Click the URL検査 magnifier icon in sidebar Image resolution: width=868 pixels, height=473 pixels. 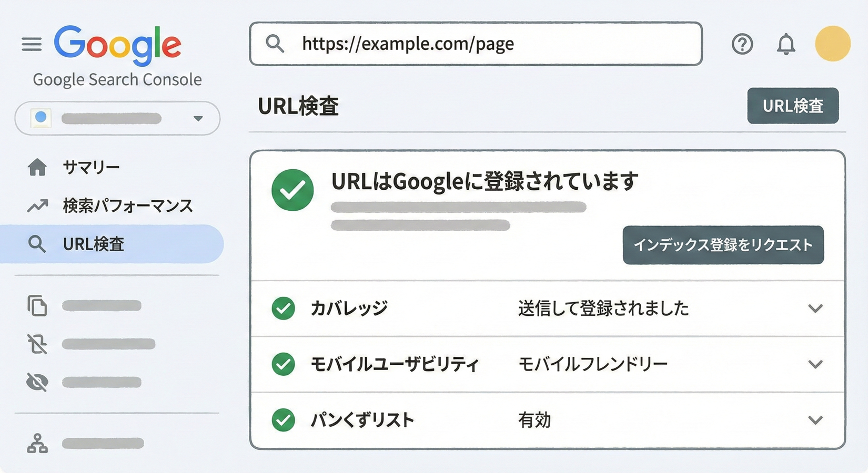pyautogui.click(x=37, y=244)
